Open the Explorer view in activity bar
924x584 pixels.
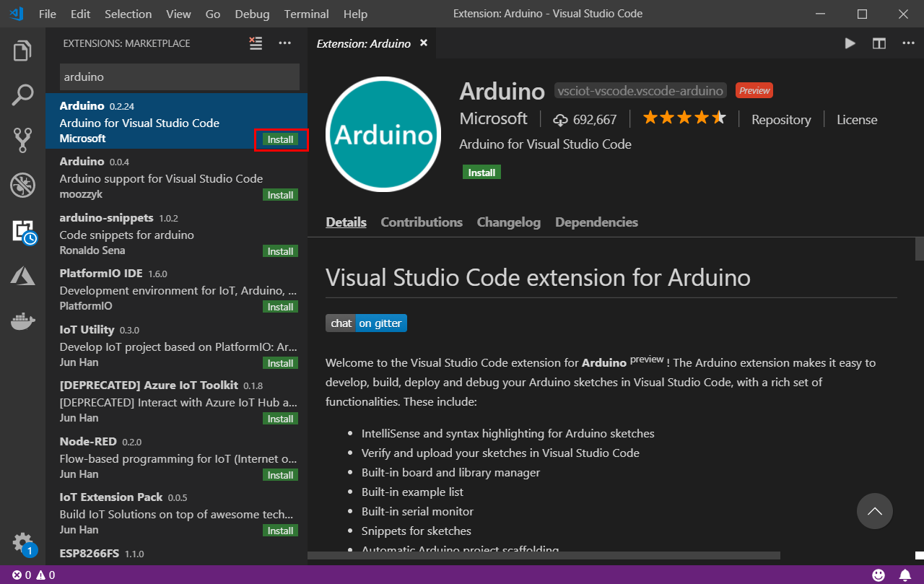[x=22, y=51]
